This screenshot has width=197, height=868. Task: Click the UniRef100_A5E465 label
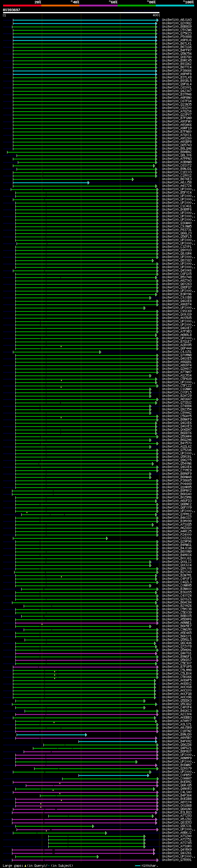click(x=177, y=633)
